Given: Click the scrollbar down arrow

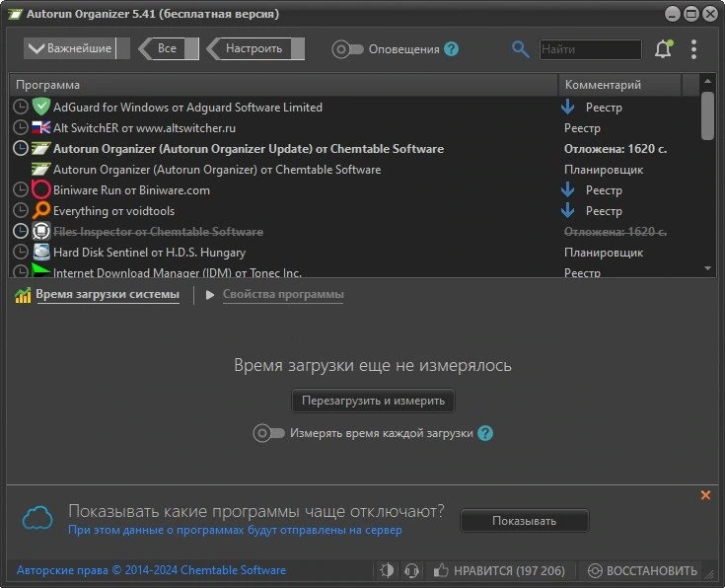Looking at the screenshot, I should click(x=707, y=268).
